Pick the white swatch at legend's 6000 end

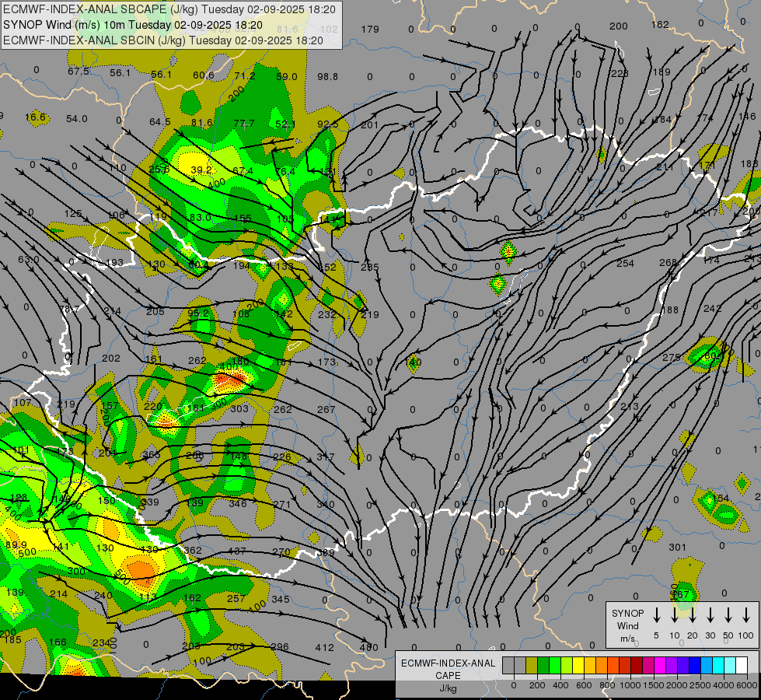click(x=741, y=666)
